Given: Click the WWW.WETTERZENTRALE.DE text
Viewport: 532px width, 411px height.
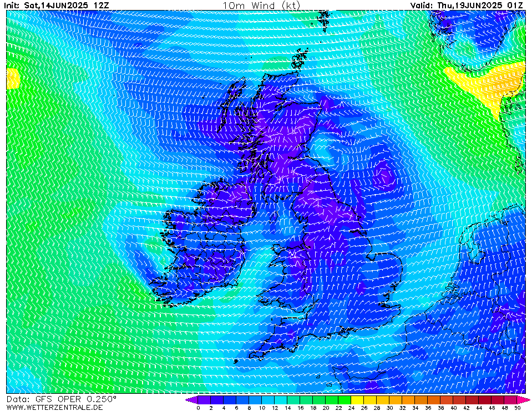Looking at the screenshot, I should 54,407.
